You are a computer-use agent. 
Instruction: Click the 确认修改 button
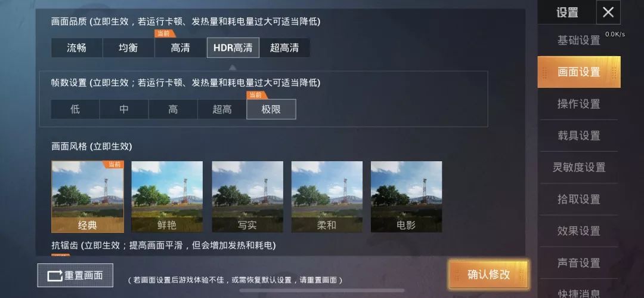click(488, 275)
